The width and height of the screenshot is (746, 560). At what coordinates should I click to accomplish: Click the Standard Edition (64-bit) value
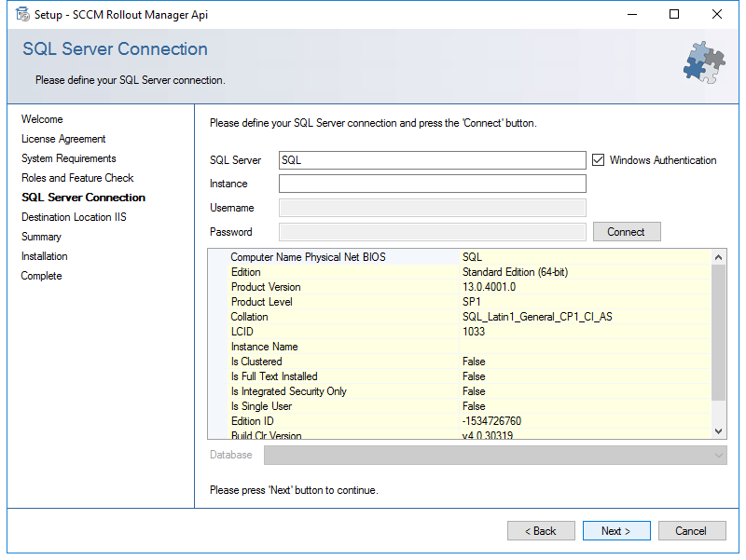515,272
